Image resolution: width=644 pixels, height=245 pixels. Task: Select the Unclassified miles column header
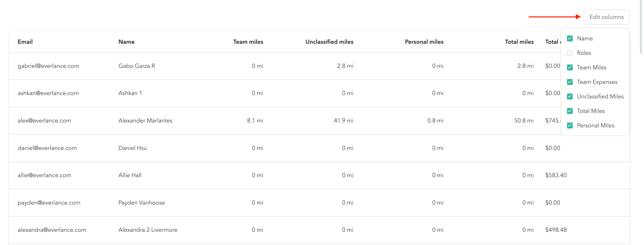click(x=329, y=42)
